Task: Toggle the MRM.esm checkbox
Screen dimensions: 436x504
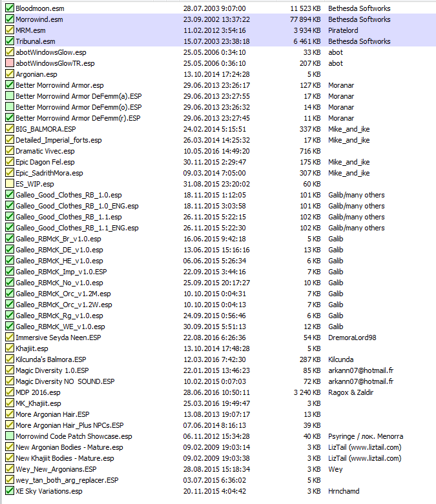Action: (10, 30)
